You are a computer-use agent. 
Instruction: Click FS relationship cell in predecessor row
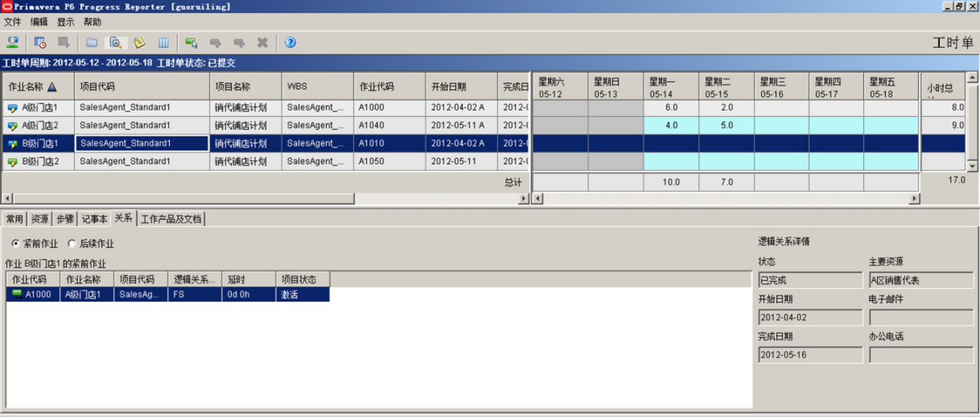(194, 295)
